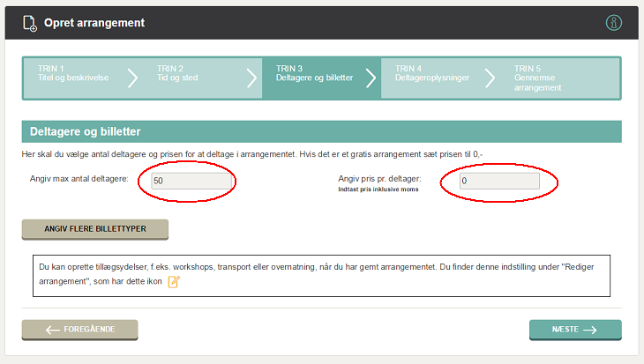The width and height of the screenshot is (644, 364).
Task: Click the chevron arrow after TRIN 1
Action: click(x=133, y=78)
